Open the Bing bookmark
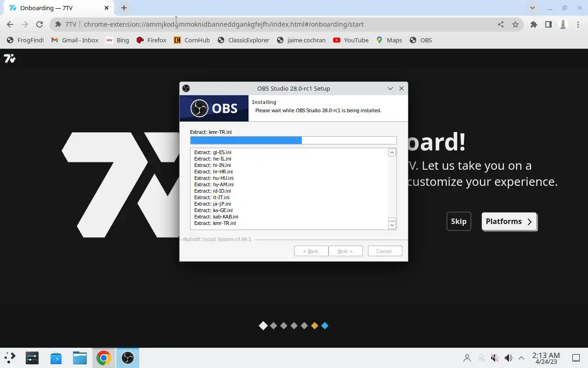The image size is (588, 368). [117, 40]
